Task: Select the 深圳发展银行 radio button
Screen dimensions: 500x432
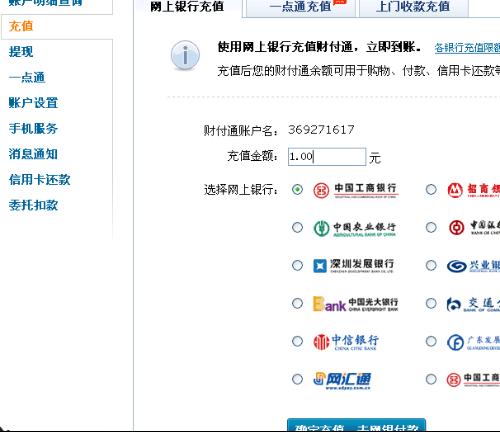Action: (297, 266)
